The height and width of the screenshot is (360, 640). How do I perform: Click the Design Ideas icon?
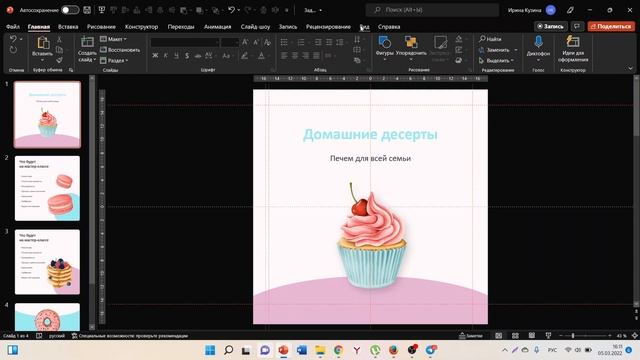click(573, 41)
